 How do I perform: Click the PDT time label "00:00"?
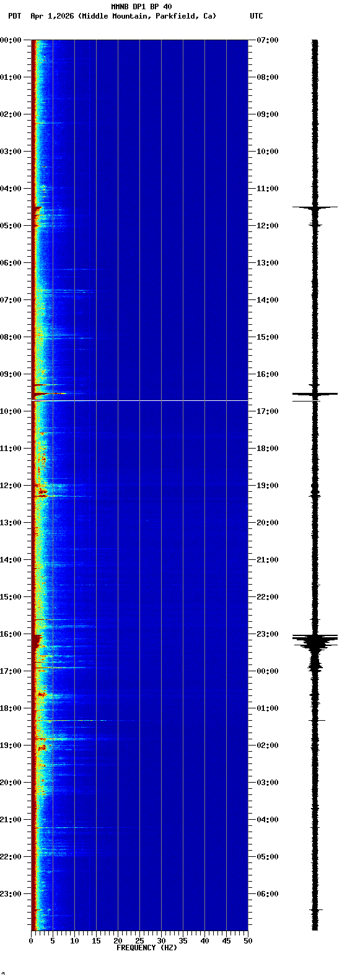pyautogui.click(x=10, y=40)
